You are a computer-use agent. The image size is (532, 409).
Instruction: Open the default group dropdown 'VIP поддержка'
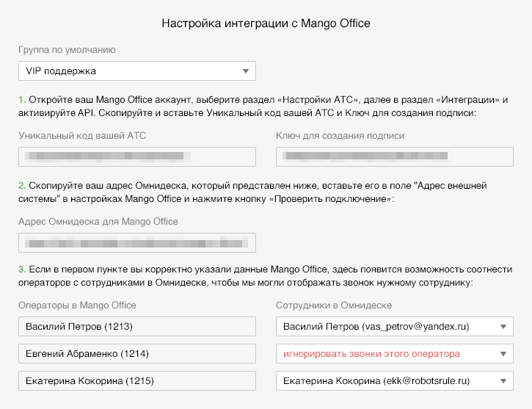coord(137,71)
